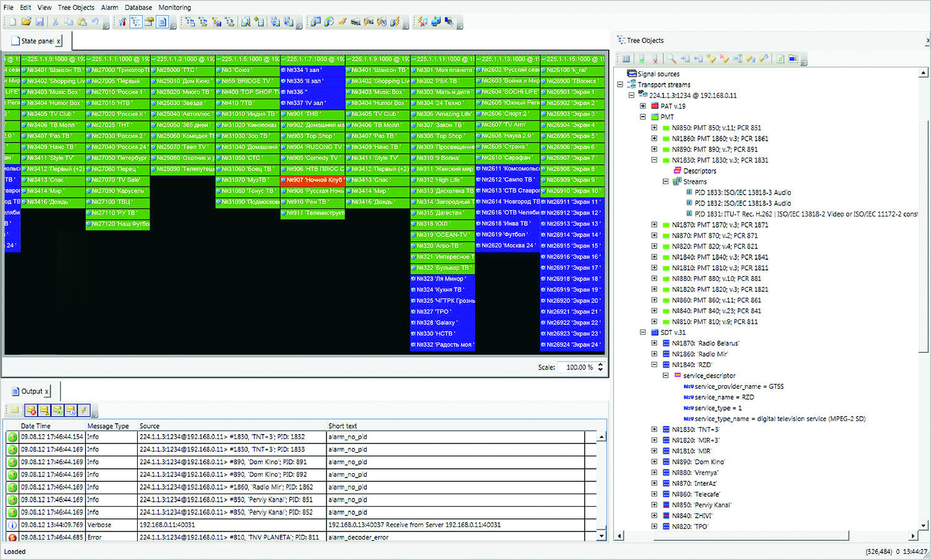Click the Tree Objects horizontal scrollbar
Screen dimensions: 931x560
[x=766, y=536]
